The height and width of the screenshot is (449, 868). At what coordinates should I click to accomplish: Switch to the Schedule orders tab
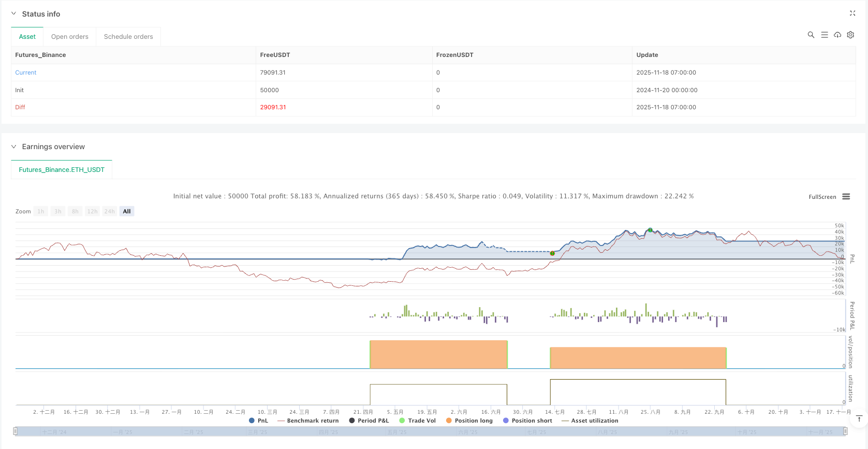[128, 37]
